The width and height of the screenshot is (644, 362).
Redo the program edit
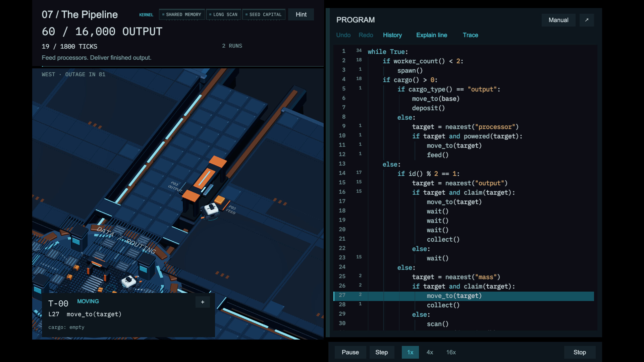[366, 35]
